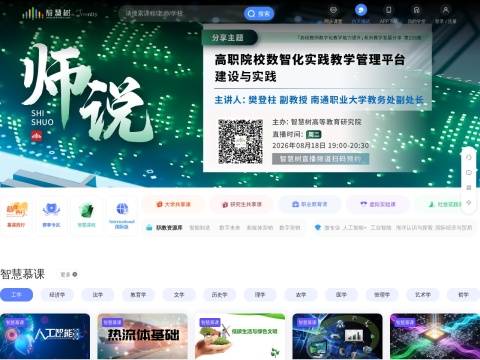480x360 pixels.
Task: Open the 慕课西行 tile
Action: (16, 215)
